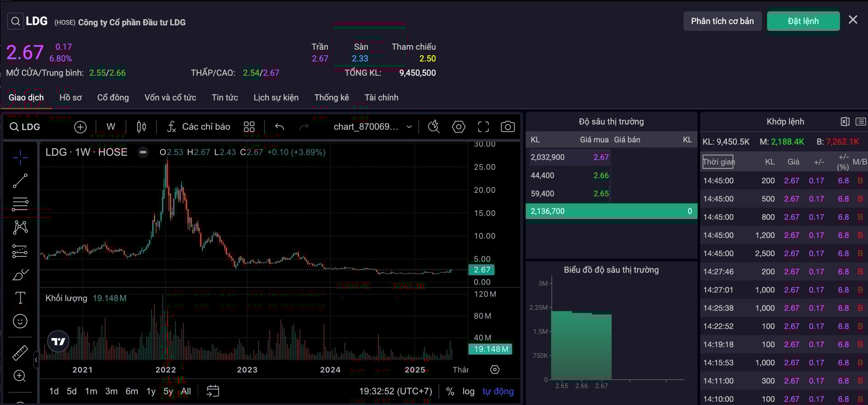Click the Thời gian column header
868x405 pixels.
pos(718,162)
